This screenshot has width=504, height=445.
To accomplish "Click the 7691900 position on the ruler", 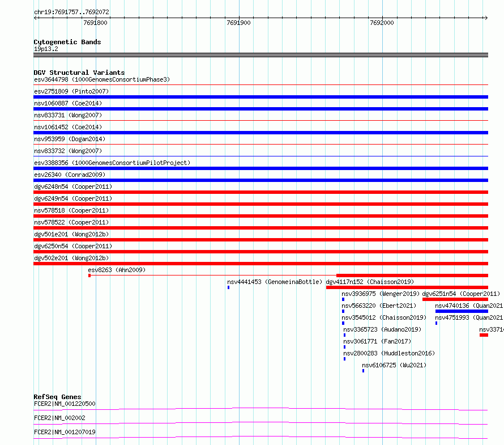I will tap(238, 23).
